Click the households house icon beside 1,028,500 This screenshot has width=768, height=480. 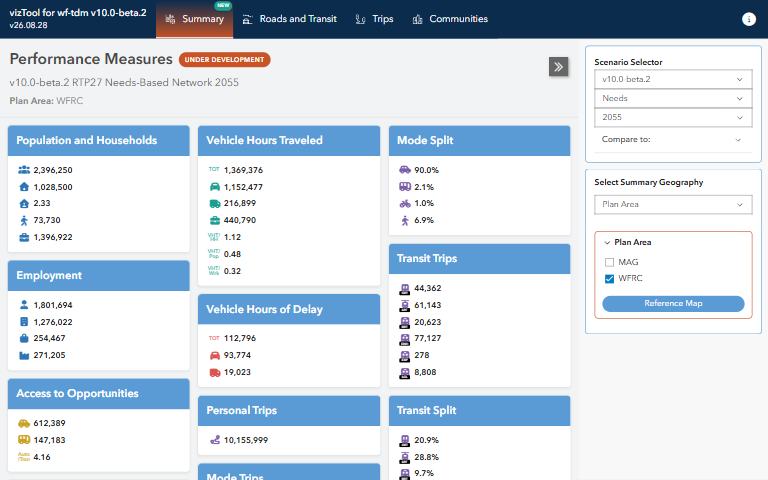click(x=24, y=187)
